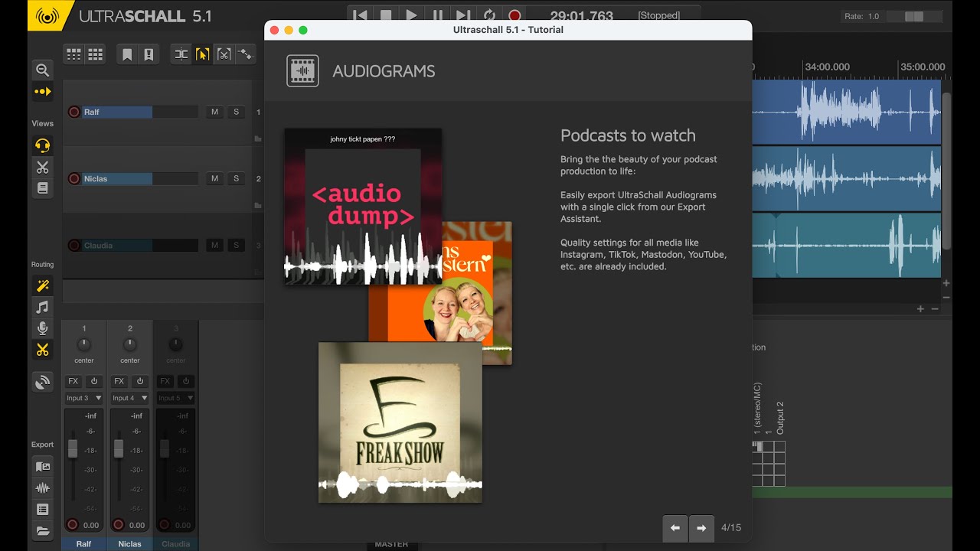Viewport: 980px width, 551px height.
Task: Open the magic wand routing icon
Action: [x=42, y=285]
